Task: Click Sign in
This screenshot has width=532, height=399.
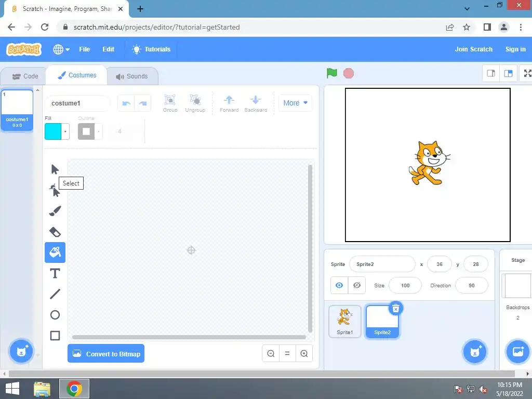Action: 515,49
